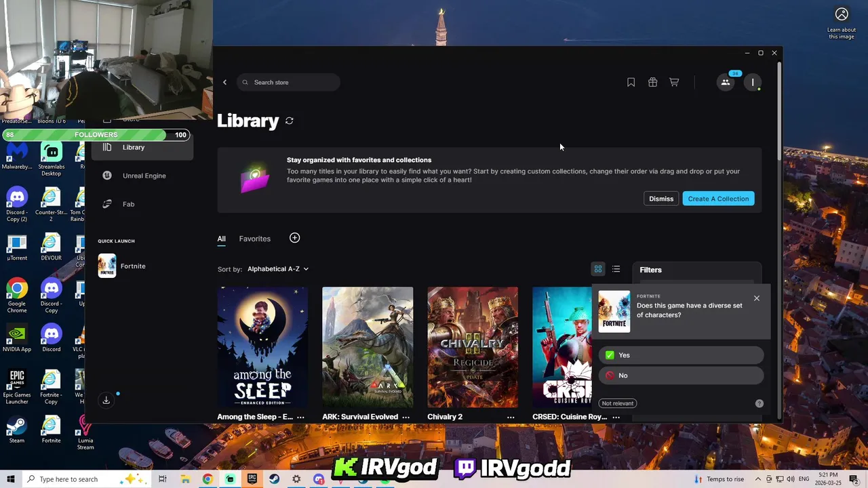Open Fab in the launcher sidebar

142,204
